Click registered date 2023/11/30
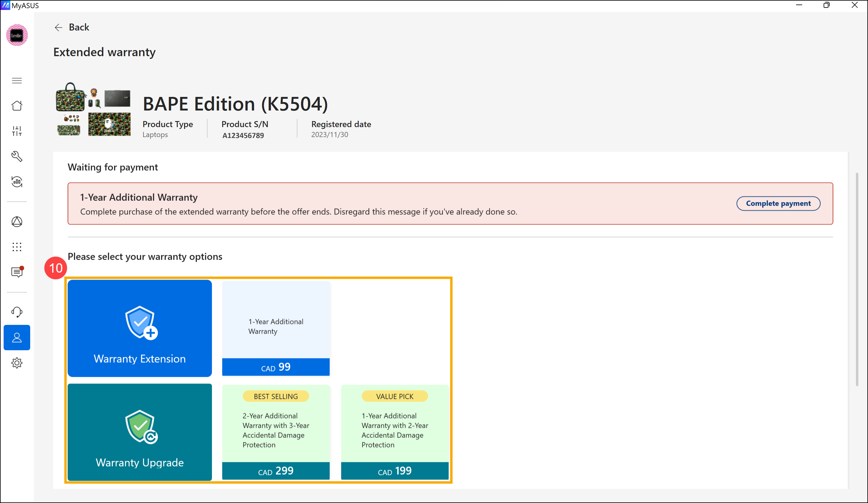 (x=330, y=135)
